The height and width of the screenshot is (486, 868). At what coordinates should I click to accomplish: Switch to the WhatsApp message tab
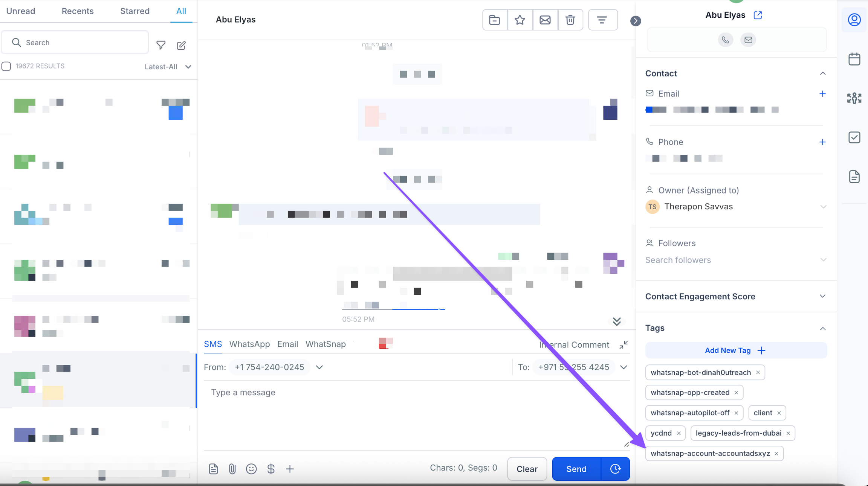pyautogui.click(x=249, y=344)
